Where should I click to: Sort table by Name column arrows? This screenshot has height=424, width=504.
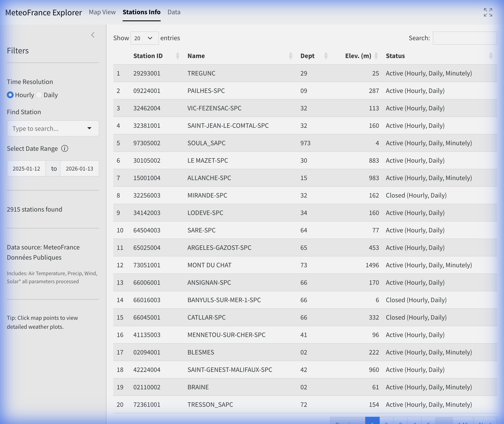pos(290,56)
